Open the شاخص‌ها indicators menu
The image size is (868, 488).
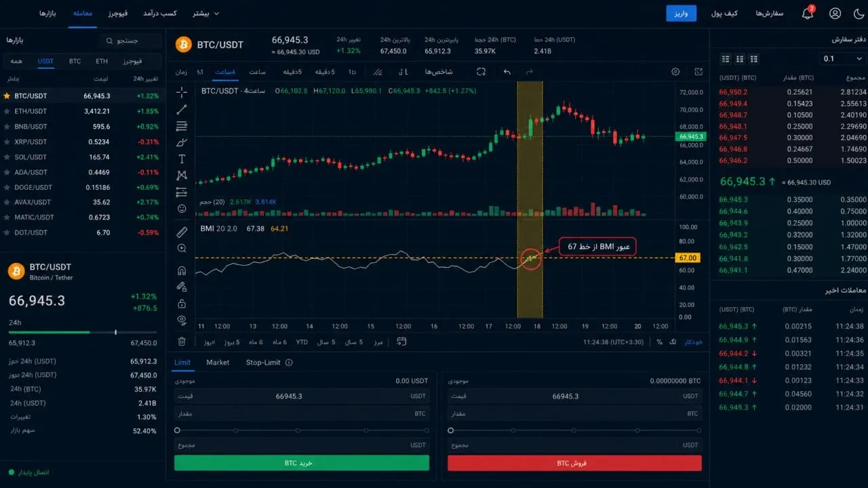439,72
